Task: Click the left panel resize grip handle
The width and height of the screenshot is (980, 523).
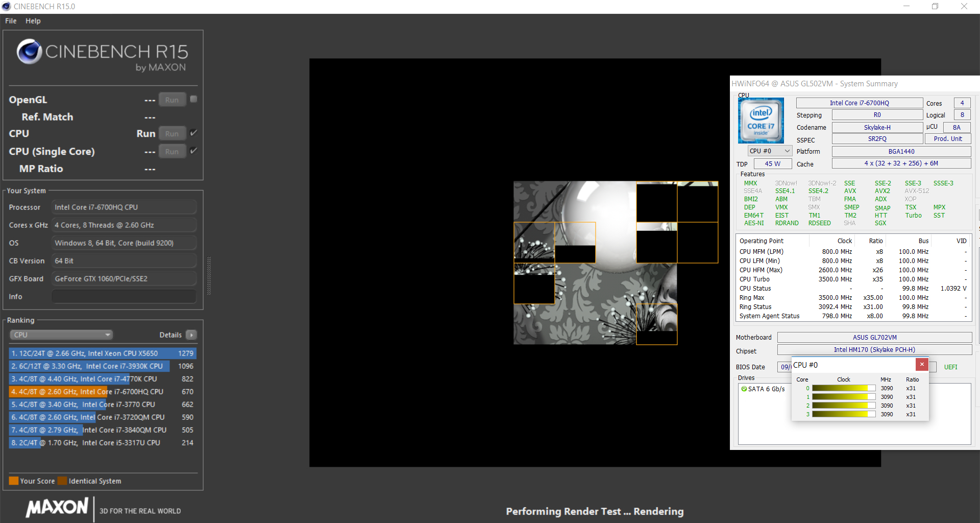Action: pos(208,276)
